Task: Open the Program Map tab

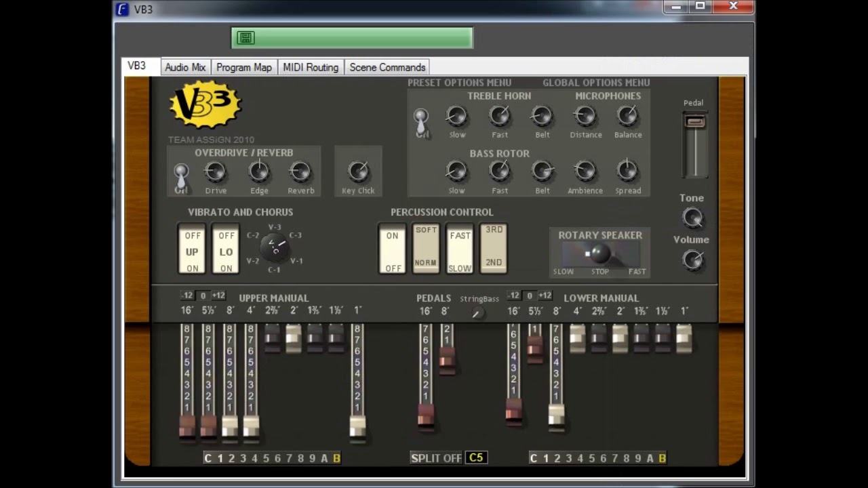Action: tap(244, 67)
